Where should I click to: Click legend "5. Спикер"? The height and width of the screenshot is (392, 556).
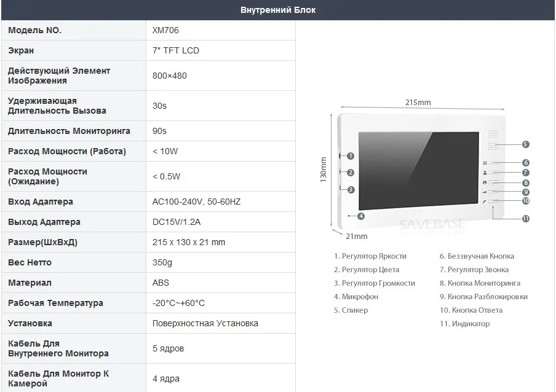point(351,310)
